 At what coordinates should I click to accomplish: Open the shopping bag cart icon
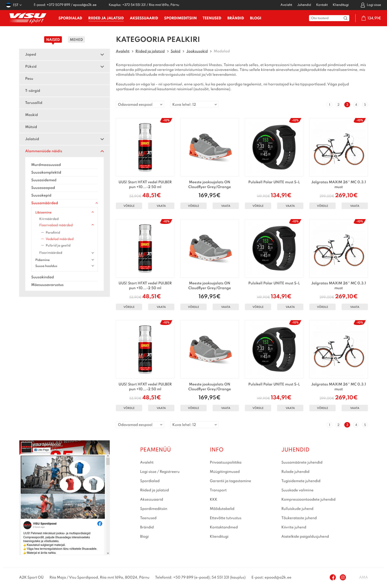pyautogui.click(x=363, y=18)
